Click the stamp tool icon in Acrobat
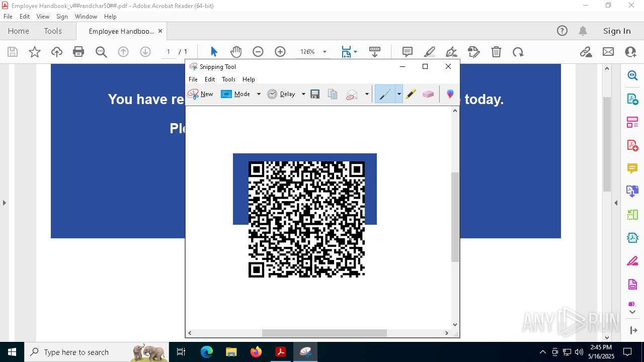Viewport: 644px width, 362px height. 474,52
